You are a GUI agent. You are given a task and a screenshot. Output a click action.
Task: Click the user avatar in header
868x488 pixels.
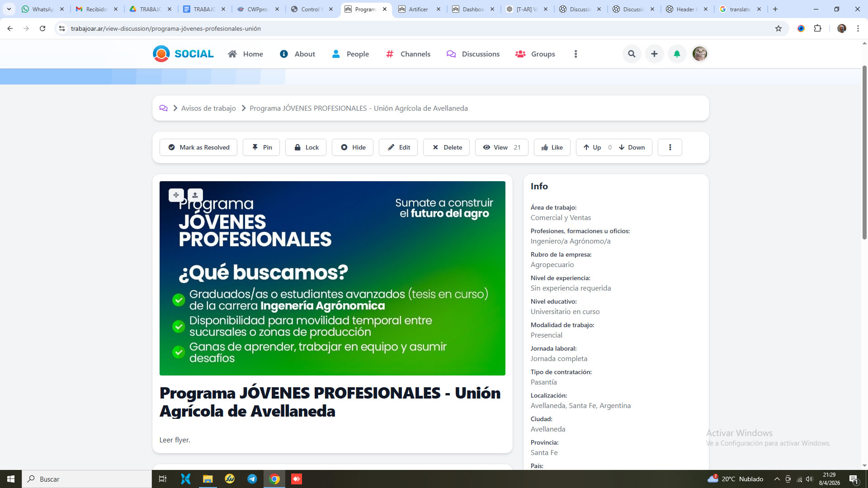pyautogui.click(x=699, y=54)
